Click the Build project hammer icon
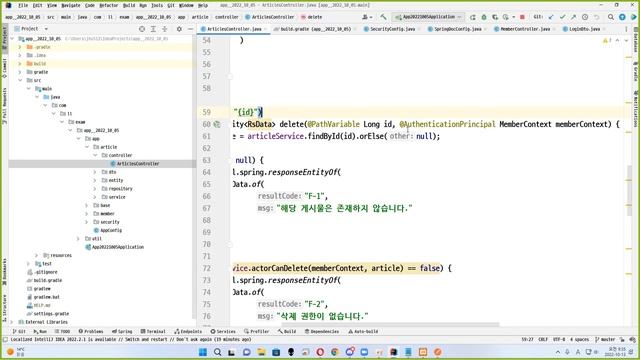The image size is (640, 360). tap(383, 17)
